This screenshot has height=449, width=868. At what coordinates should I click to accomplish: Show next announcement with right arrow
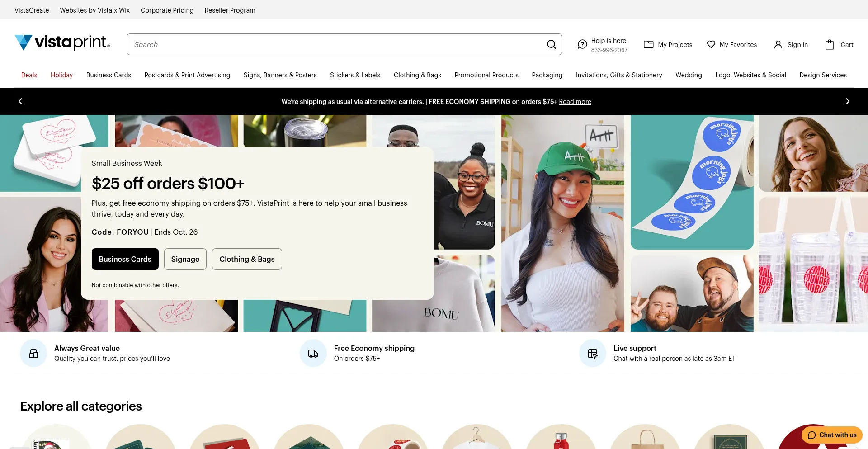click(x=847, y=101)
